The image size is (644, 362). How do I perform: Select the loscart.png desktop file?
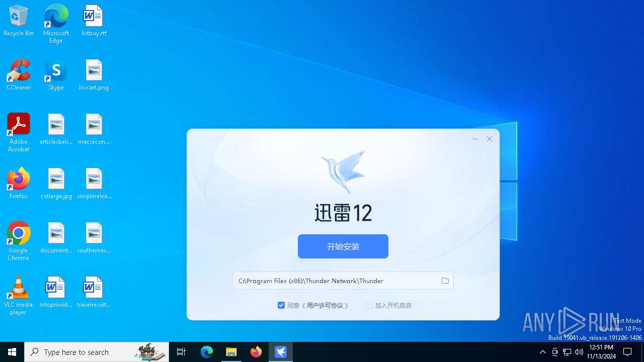pyautogui.click(x=94, y=75)
